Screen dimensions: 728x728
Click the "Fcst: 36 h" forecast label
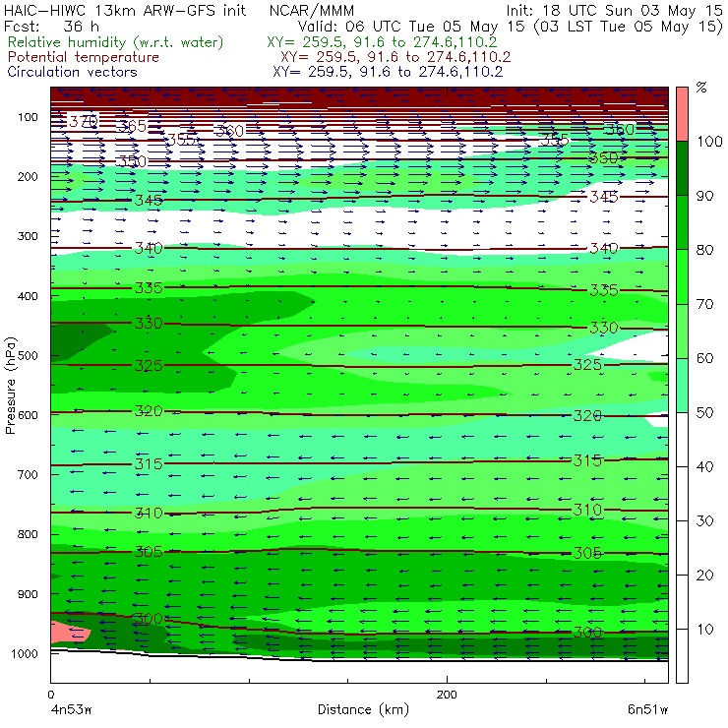point(51,26)
